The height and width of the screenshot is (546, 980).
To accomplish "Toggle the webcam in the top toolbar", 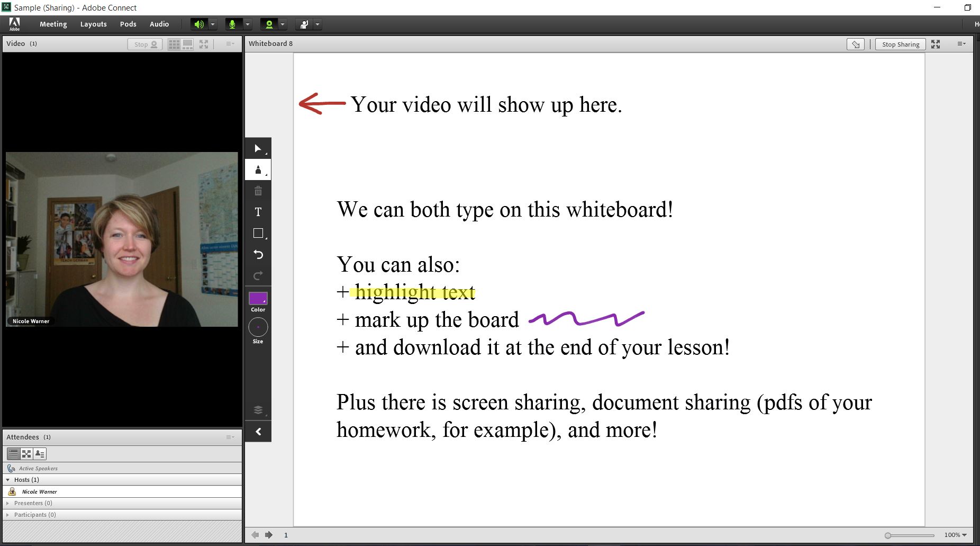I will tap(269, 24).
